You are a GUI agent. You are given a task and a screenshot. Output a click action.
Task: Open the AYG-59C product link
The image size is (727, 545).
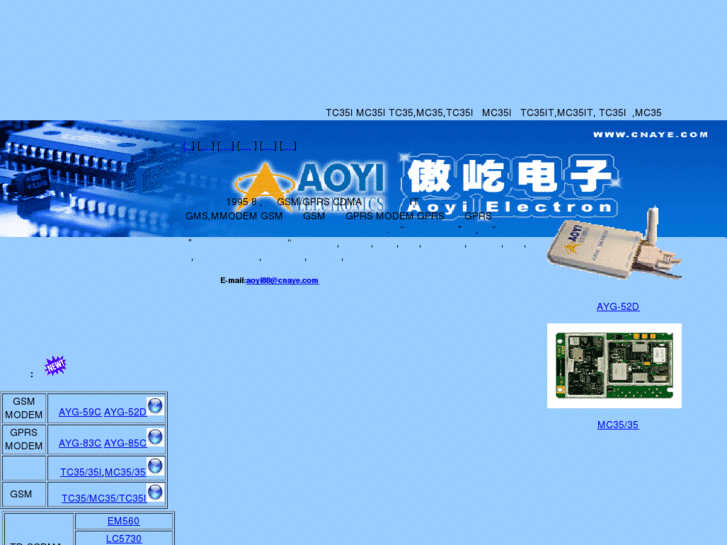[x=80, y=412]
